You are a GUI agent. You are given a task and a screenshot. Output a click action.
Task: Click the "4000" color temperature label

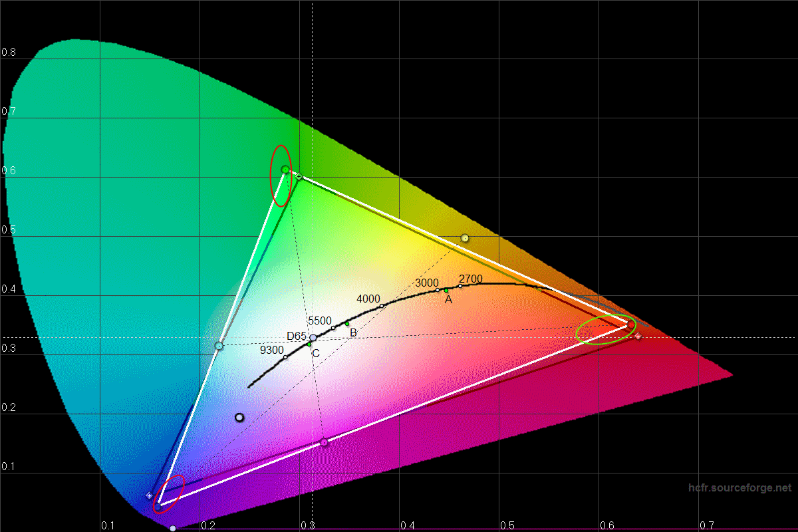(368, 299)
